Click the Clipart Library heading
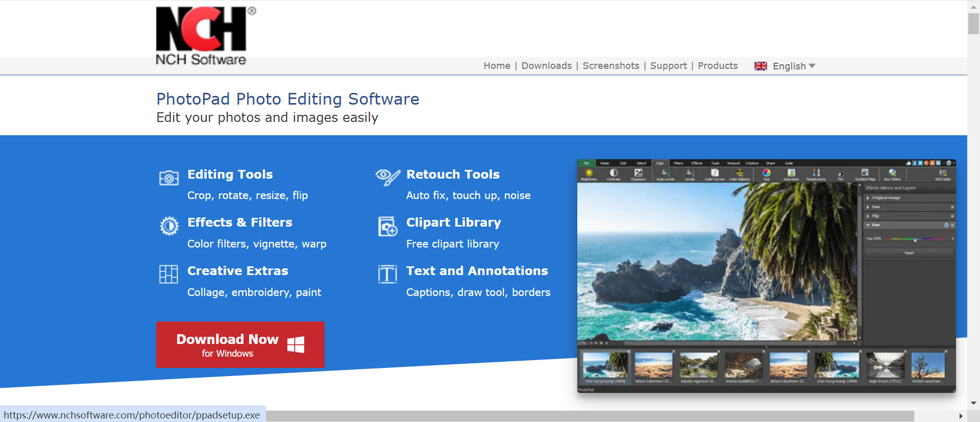 click(454, 223)
